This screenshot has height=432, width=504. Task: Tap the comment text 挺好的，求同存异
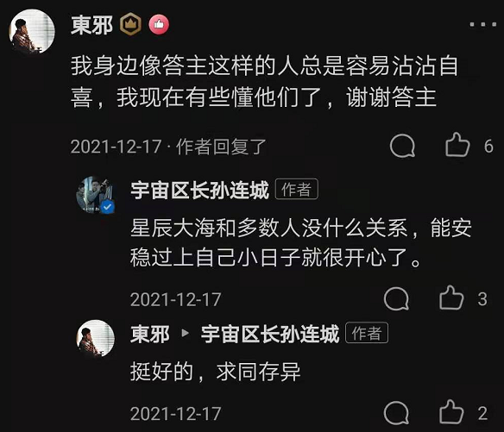(216, 372)
